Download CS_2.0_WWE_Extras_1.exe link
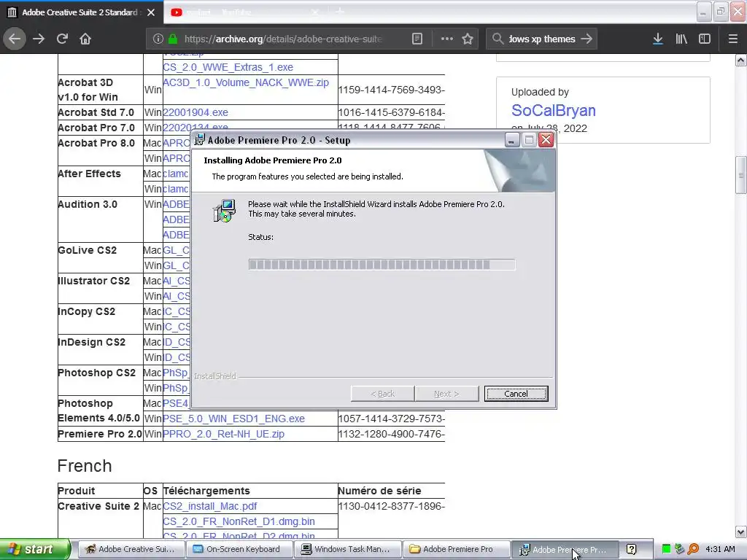This screenshot has height=560, width=747. point(228,67)
